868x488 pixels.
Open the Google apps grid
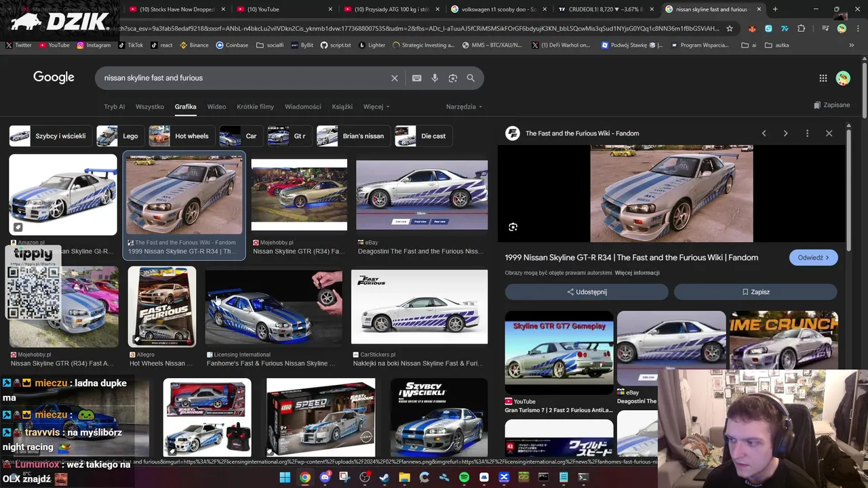823,78
